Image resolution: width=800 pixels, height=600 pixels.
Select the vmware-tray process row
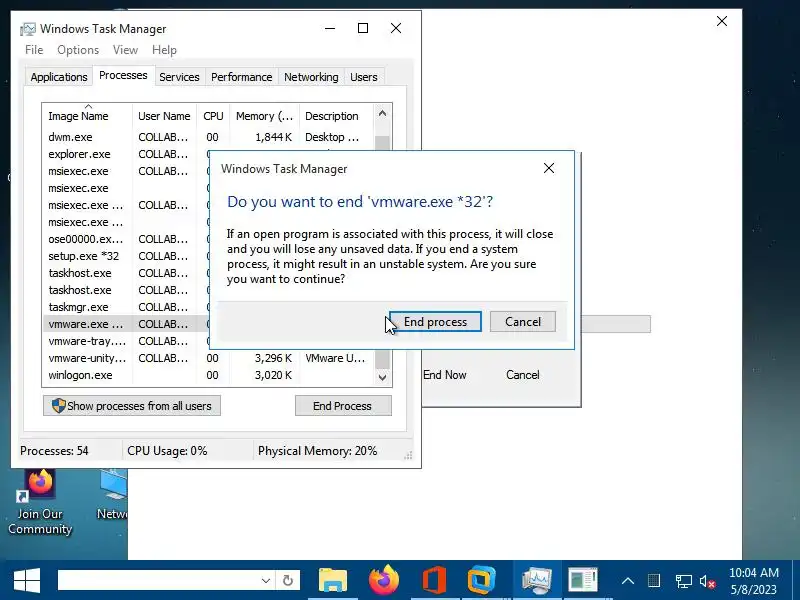tap(126, 341)
